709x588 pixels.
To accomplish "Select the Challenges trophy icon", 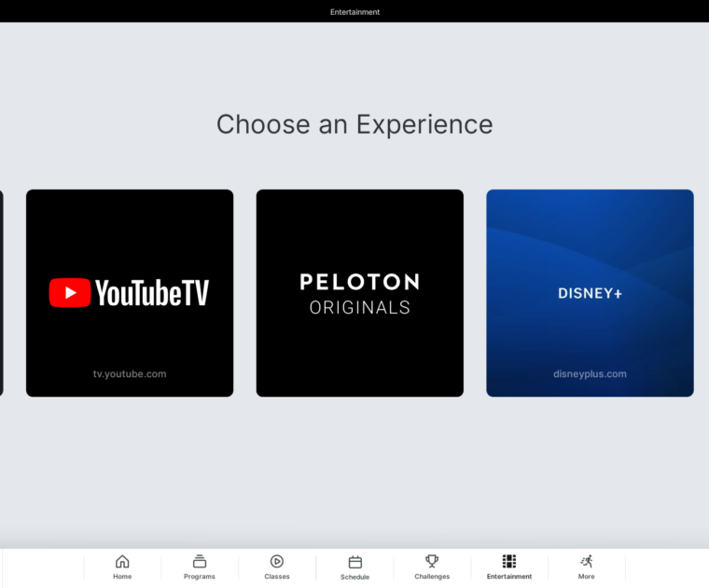I will click(432, 561).
